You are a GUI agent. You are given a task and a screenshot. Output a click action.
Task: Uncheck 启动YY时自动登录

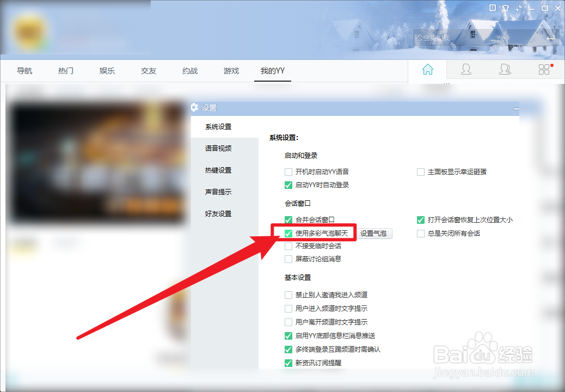288,185
